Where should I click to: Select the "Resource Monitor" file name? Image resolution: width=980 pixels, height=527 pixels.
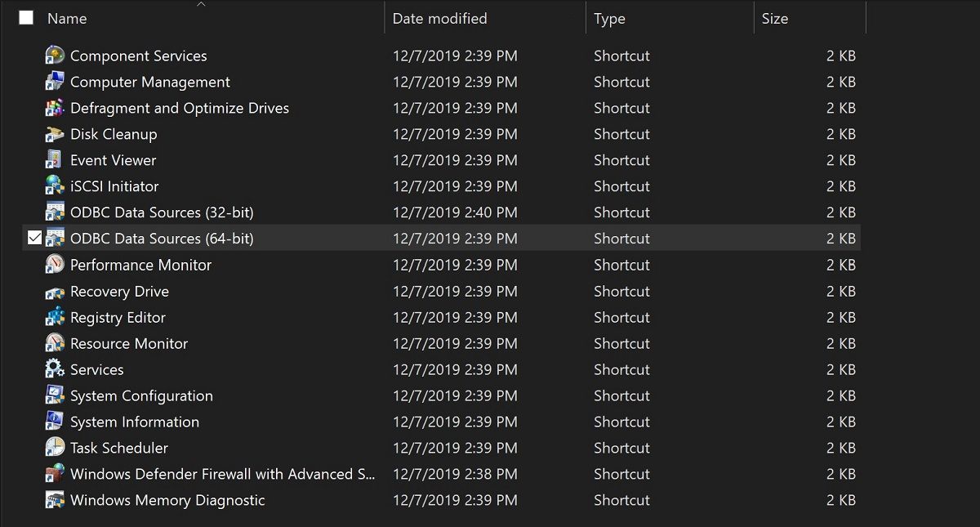[129, 343]
